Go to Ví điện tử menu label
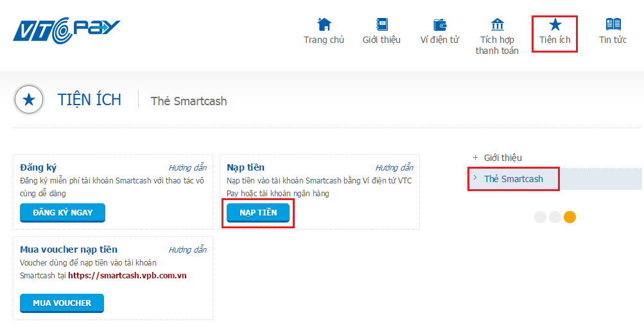The width and height of the screenshot is (644, 329). click(x=439, y=40)
